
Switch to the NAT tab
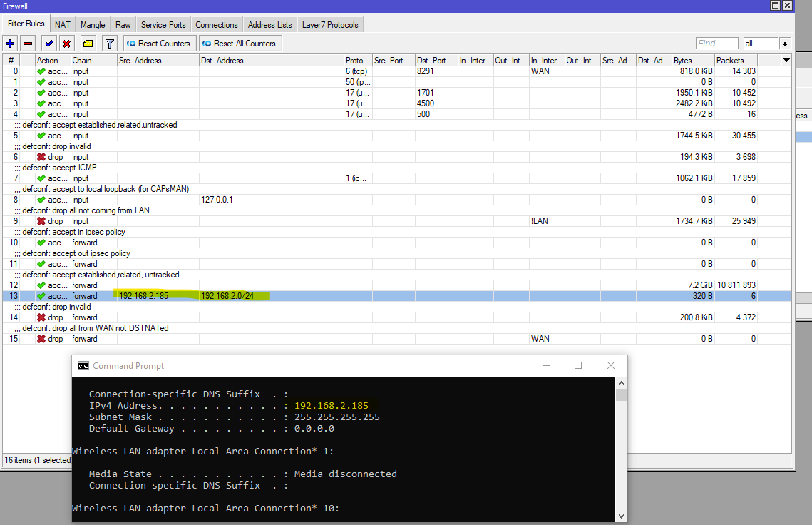click(x=63, y=25)
